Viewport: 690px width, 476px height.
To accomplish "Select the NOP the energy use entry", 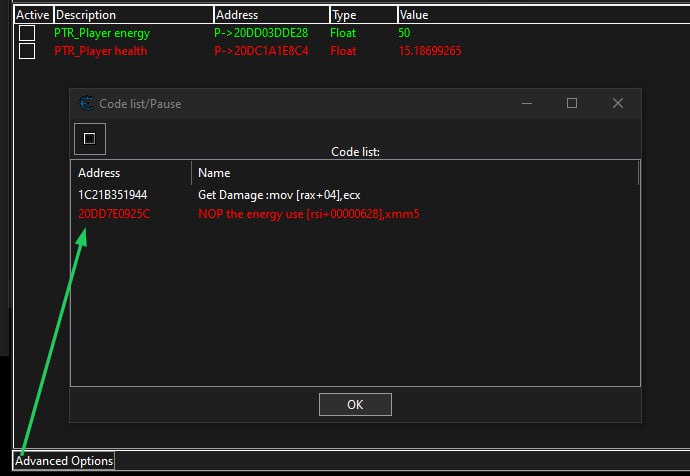I will pyautogui.click(x=308, y=214).
